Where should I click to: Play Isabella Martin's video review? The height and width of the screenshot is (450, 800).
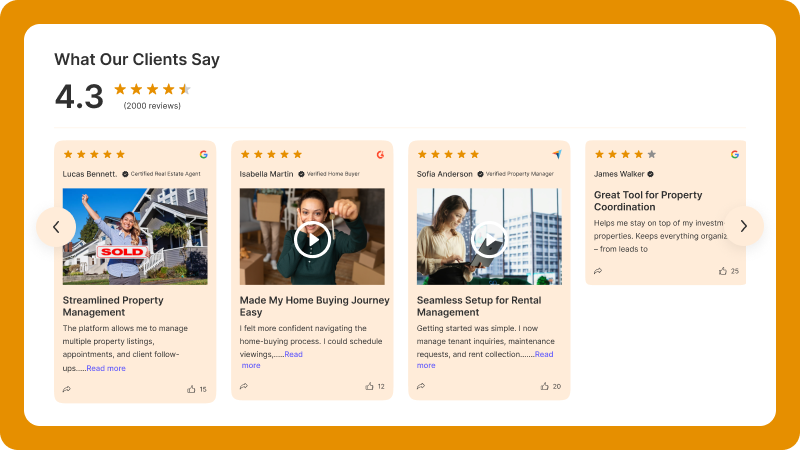pos(312,238)
